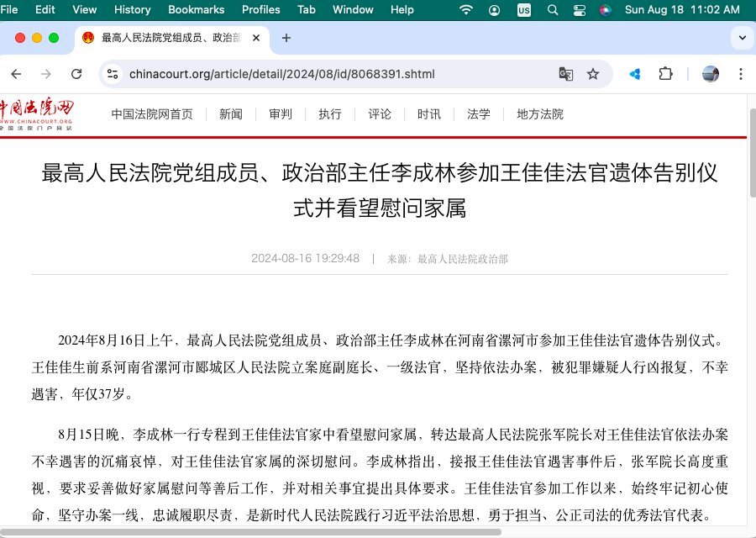This screenshot has height=538, width=756.
Task: Click the translate page icon in address bar
Action: coord(565,74)
